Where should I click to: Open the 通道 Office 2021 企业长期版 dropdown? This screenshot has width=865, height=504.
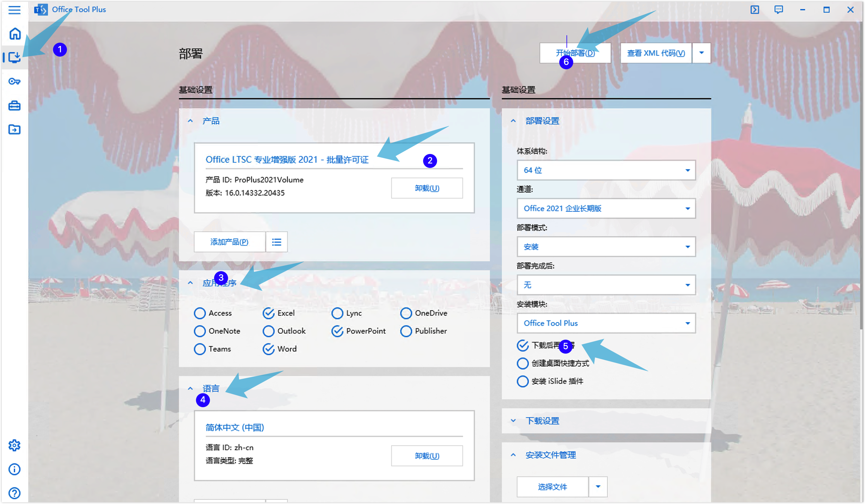point(606,208)
